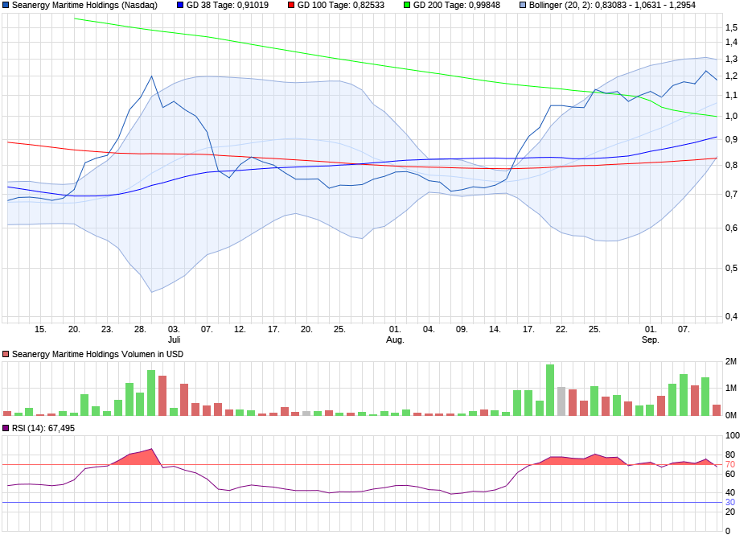
Task: Select the green GD 200 Tage legend icon
Action: (x=406, y=6)
